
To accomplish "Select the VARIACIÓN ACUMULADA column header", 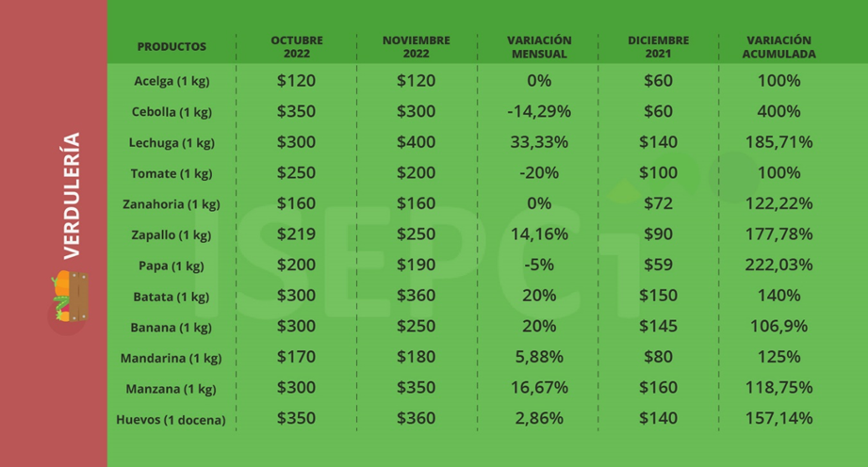I will (x=778, y=47).
